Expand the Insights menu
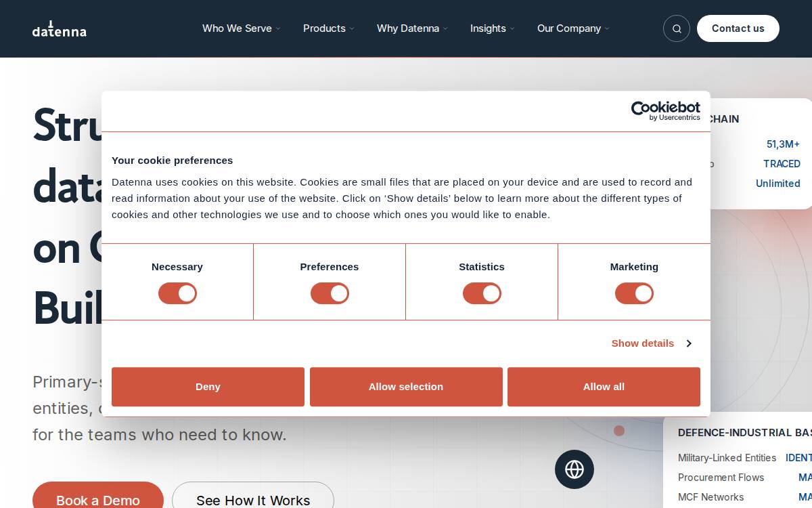The image size is (812, 508). point(492,28)
